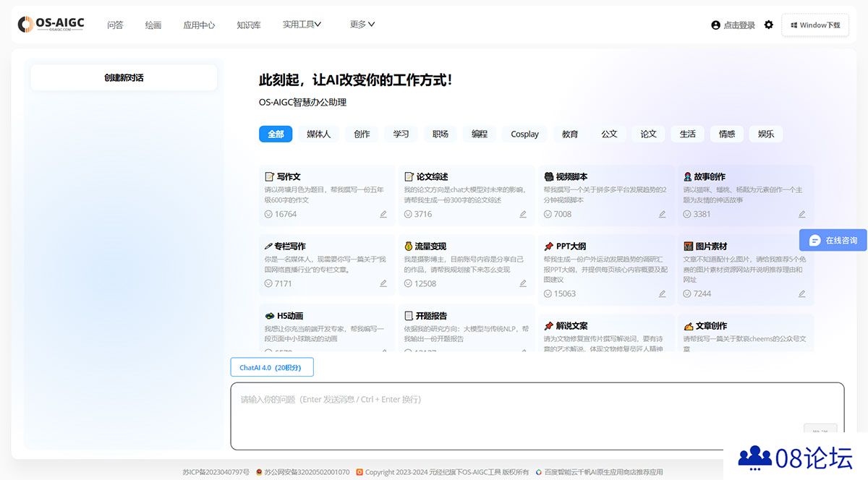Click the OS-AIGC logo
Screen dimensions: 868x480
tap(51, 24)
